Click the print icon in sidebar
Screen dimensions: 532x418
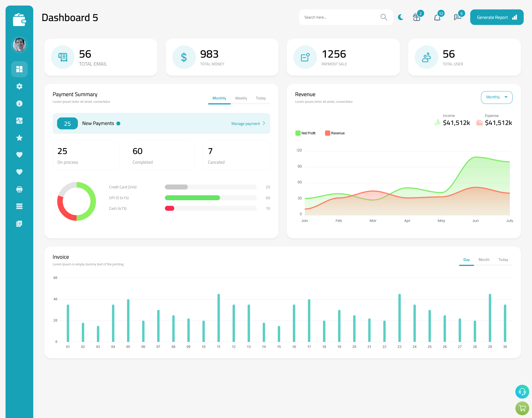[x=19, y=189]
